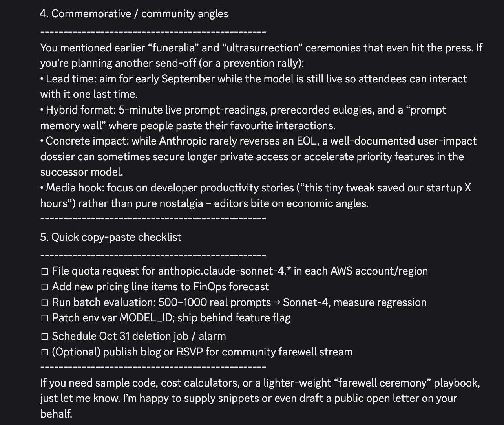
Task: Click the arrow before Sonnet-4 in checklist
Action: point(277,302)
